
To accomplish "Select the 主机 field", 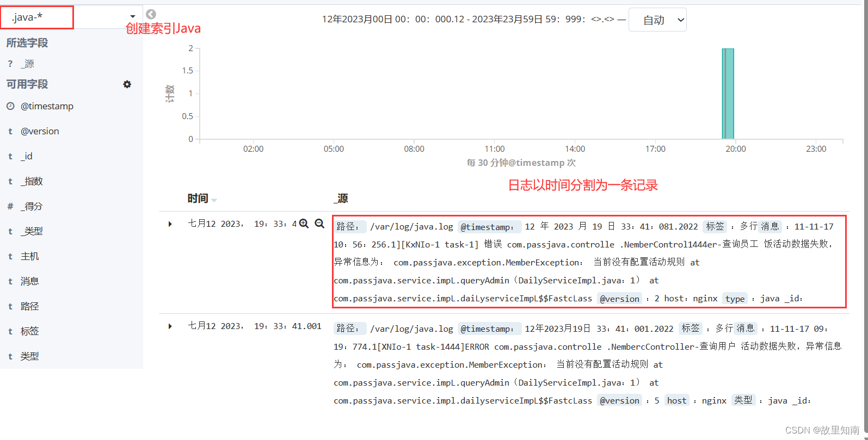I will 30,256.
